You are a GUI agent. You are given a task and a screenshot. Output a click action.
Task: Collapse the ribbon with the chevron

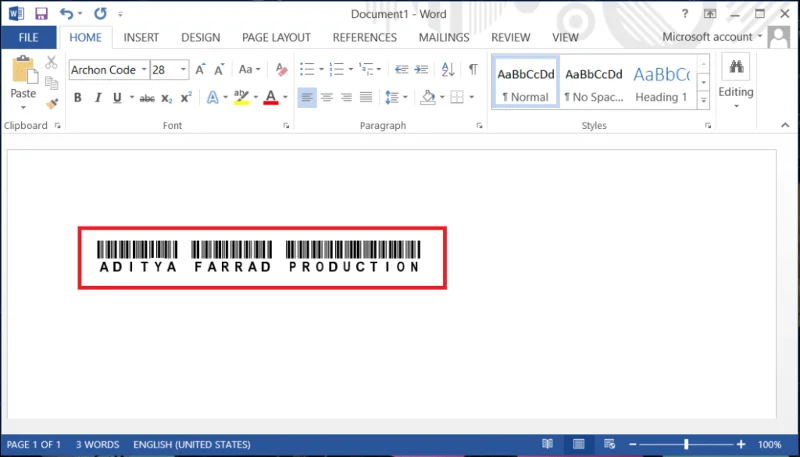[x=785, y=125]
